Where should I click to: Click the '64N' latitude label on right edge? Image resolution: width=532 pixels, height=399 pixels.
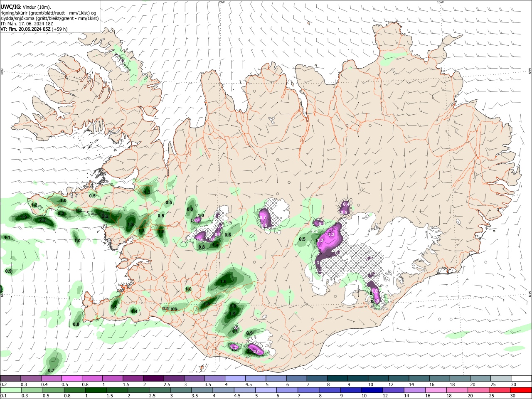pos(530,293)
